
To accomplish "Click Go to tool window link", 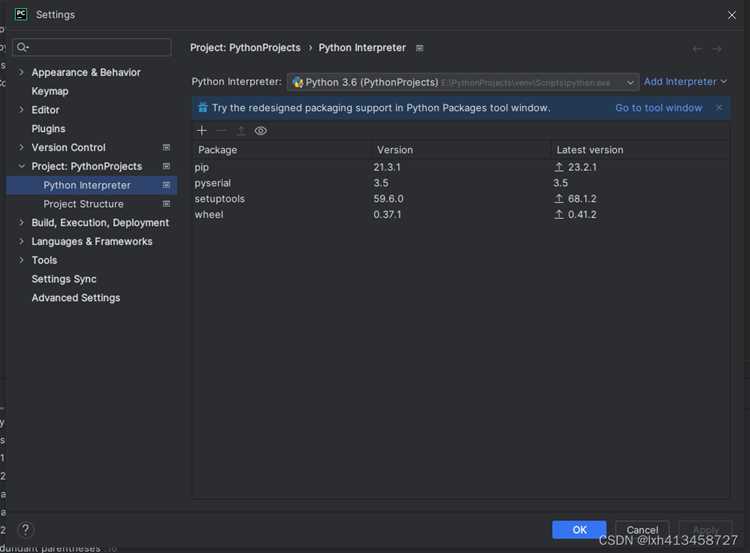I will (x=659, y=108).
